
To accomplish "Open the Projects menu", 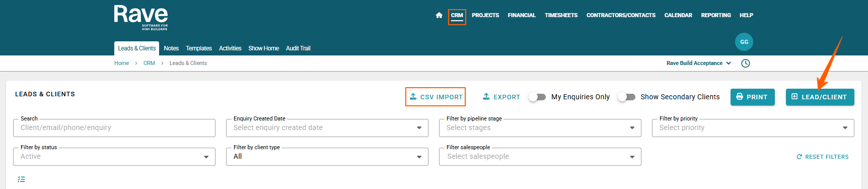I will (485, 15).
